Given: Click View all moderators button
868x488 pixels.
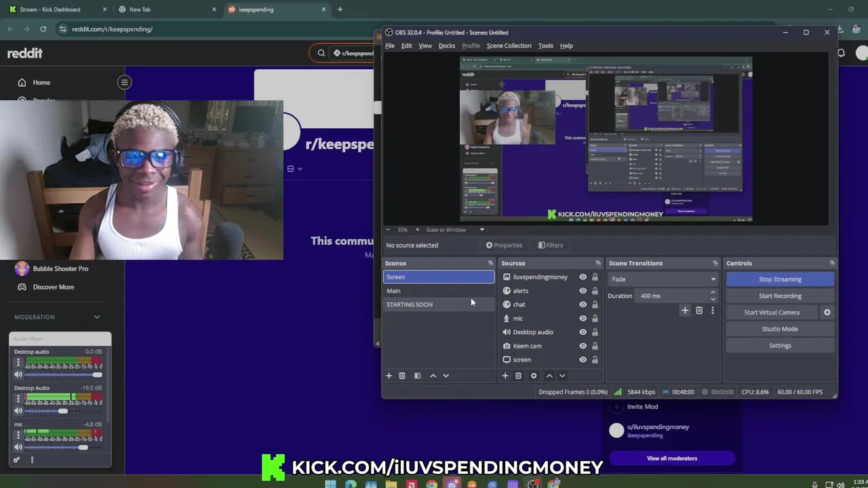Looking at the screenshot, I should pyautogui.click(x=672, y=458).
